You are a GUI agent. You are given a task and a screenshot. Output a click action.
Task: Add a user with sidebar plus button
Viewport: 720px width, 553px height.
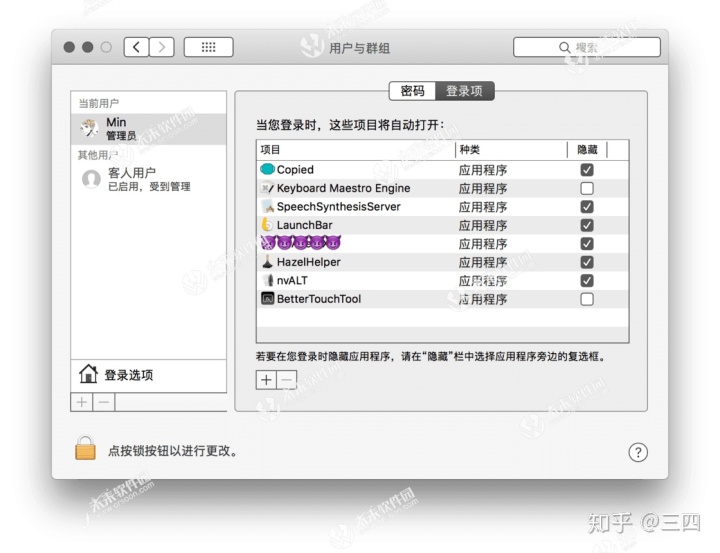(82, 402)
